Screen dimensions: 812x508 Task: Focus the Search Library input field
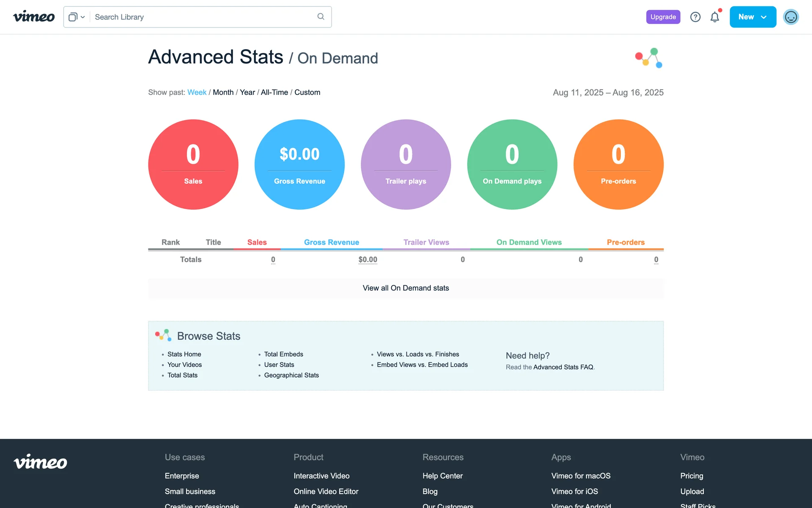pos(203,17)
